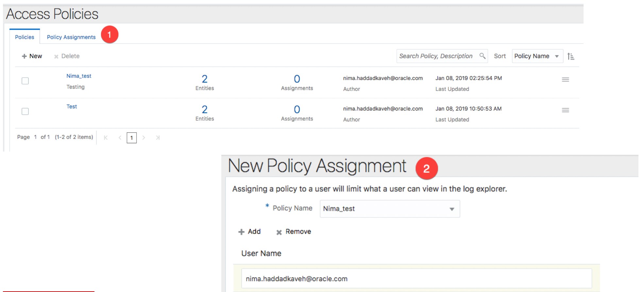Open the Test row actions menu
Image resolution: width=644 pixels, height=292 pixels.
pyautogui.click(x=565, y=110)
